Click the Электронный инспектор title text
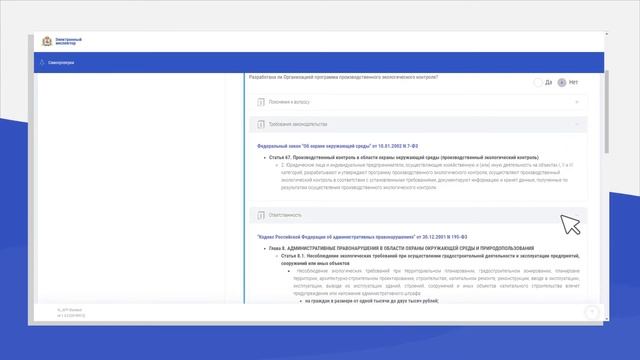Viewport: 640px width, 360px height. pyautogui.click(x=69, y=41)
